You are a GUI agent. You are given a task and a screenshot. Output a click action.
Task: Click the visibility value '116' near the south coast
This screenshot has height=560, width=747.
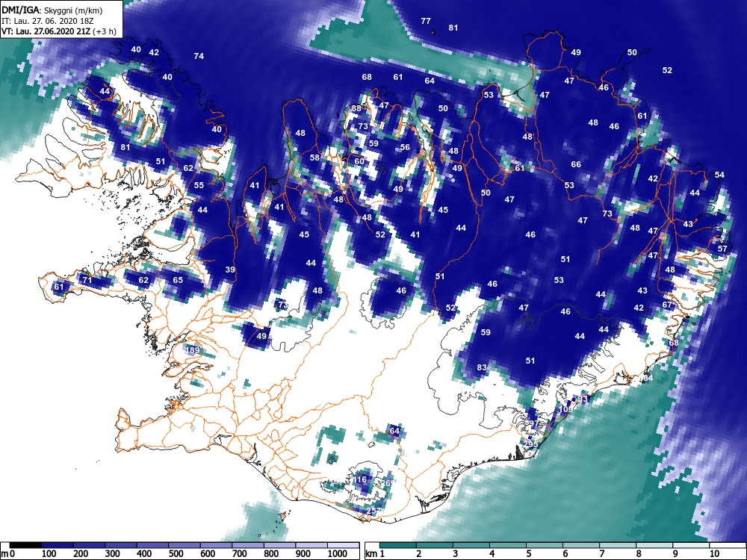pos(360,479)
